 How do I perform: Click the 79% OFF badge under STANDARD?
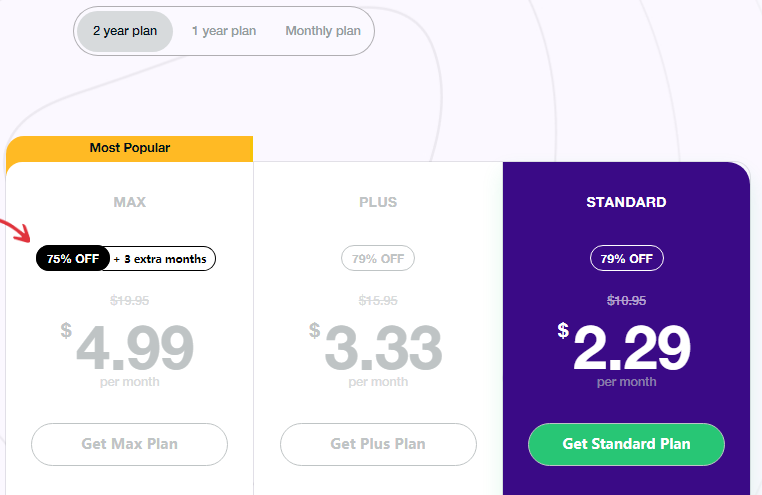pos(626,258)
